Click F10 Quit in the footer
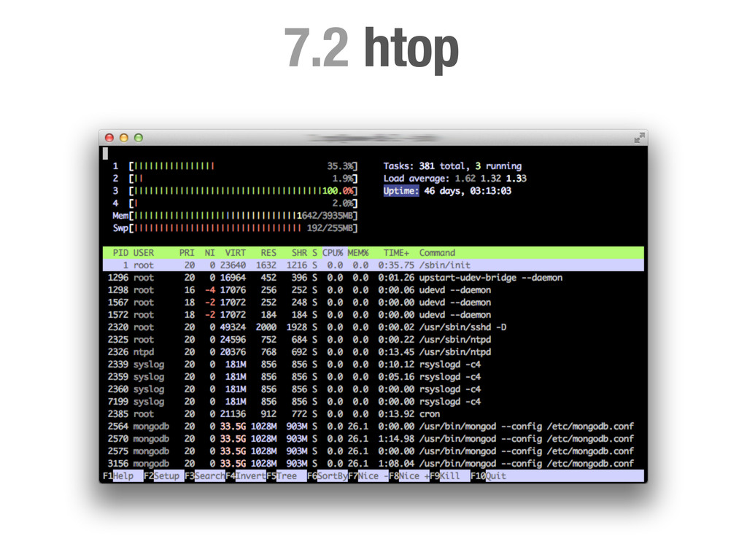 (x=489, y=475)
